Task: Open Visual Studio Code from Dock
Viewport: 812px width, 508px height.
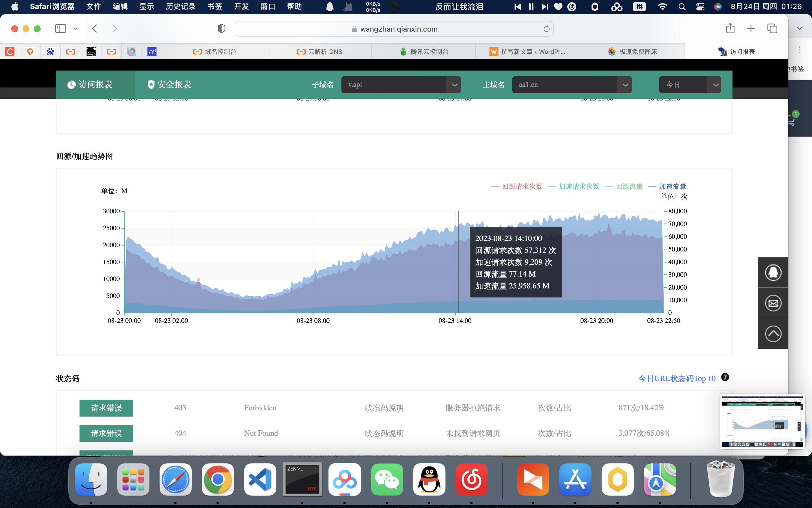Action: [x=260, y=479]
